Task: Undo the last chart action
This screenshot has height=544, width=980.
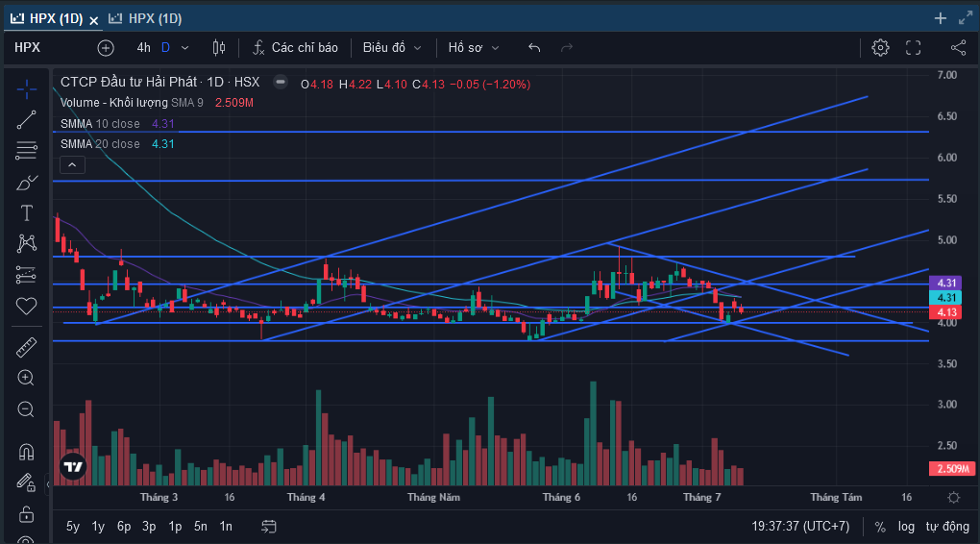Action: (534, 47)
